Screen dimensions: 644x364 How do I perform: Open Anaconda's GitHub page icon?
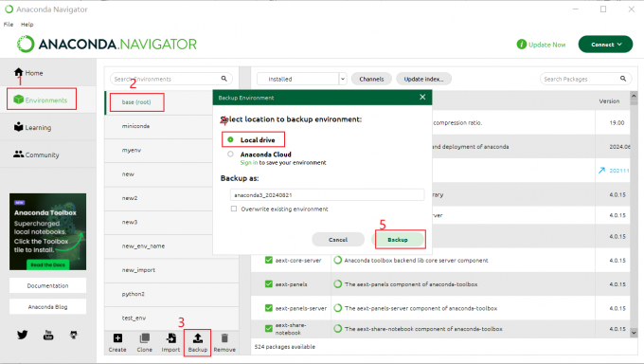(74, 335)
